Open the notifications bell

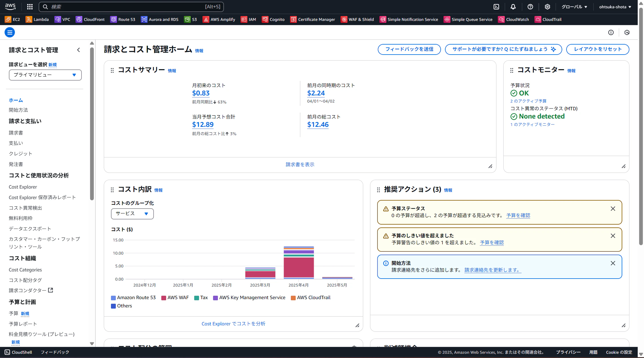513,7
